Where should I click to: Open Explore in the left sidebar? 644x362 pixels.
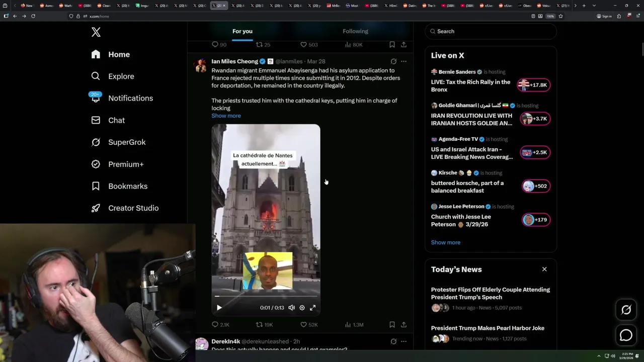113,76
